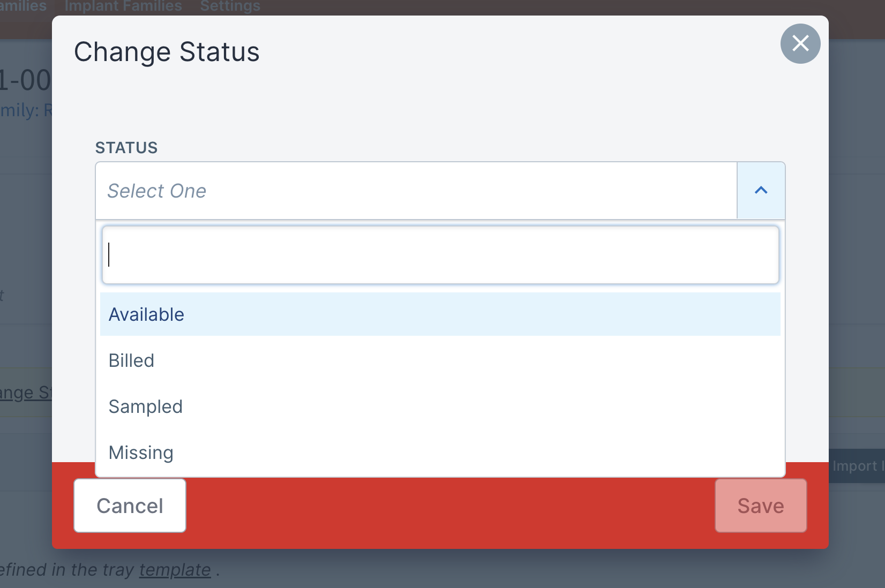
Task: Click the partially visible Change Status link
Action: click(x=26, y=393)
